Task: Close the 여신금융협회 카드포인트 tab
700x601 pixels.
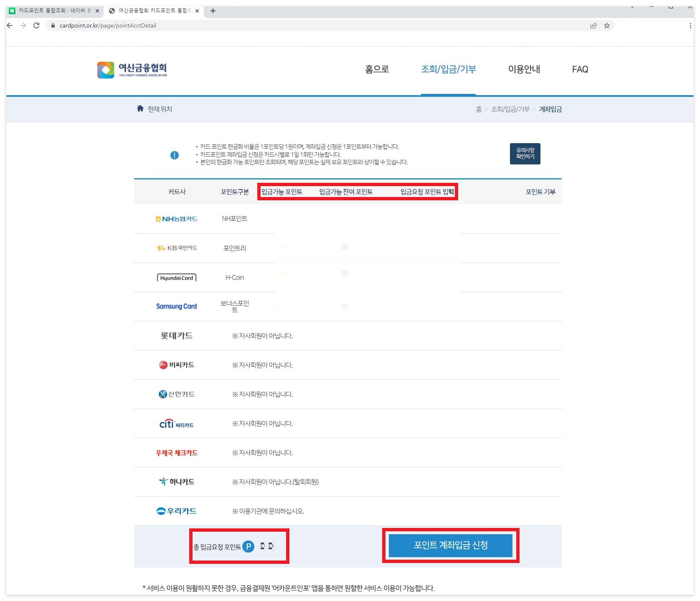Action: [197, 11]
